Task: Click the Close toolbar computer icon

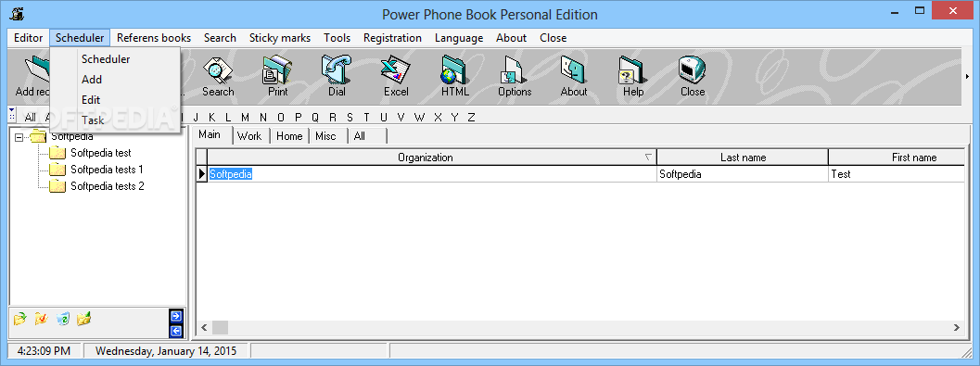Action: tap(693, 76)
